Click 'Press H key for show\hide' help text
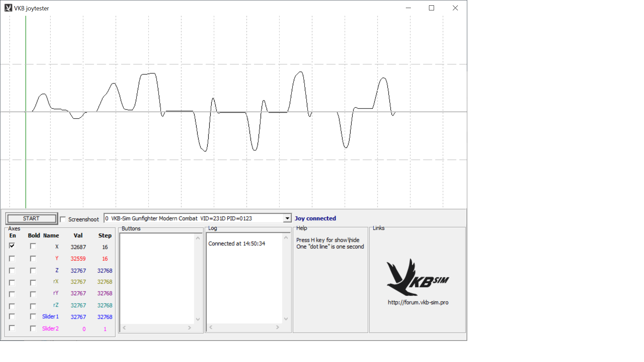The width and height of the screenshot is (644, 362). tap(328, 240)
